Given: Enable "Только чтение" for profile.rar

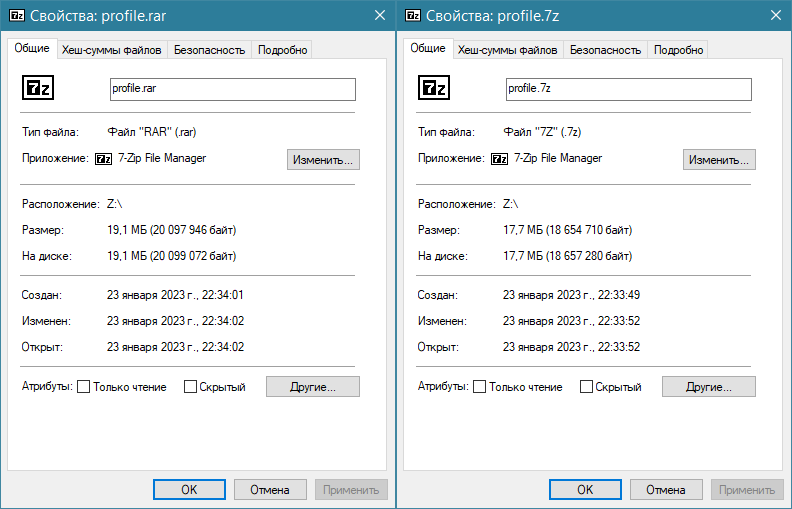Looking at the screenshot, I should click(x=84, y=387).
